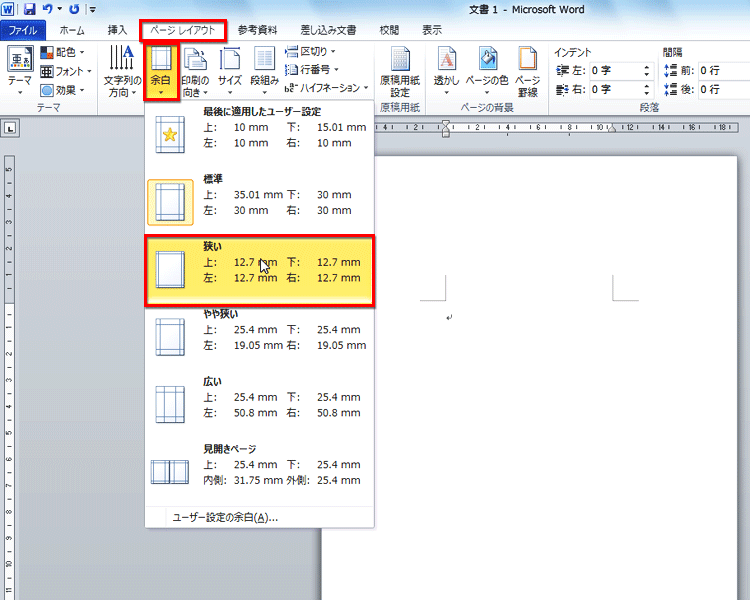
Task: Open the Customize Quick Access Toolbar dropdown
Action: pos(92,9)
